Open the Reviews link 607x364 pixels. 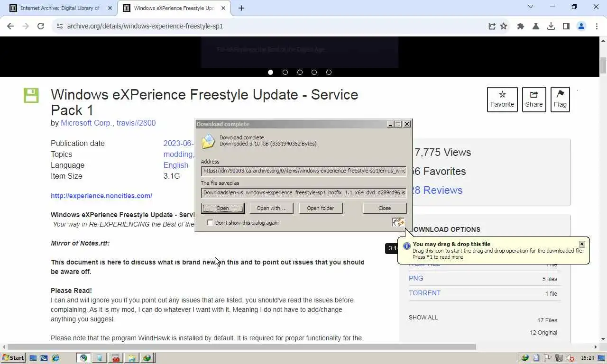[x=437, y=190]
